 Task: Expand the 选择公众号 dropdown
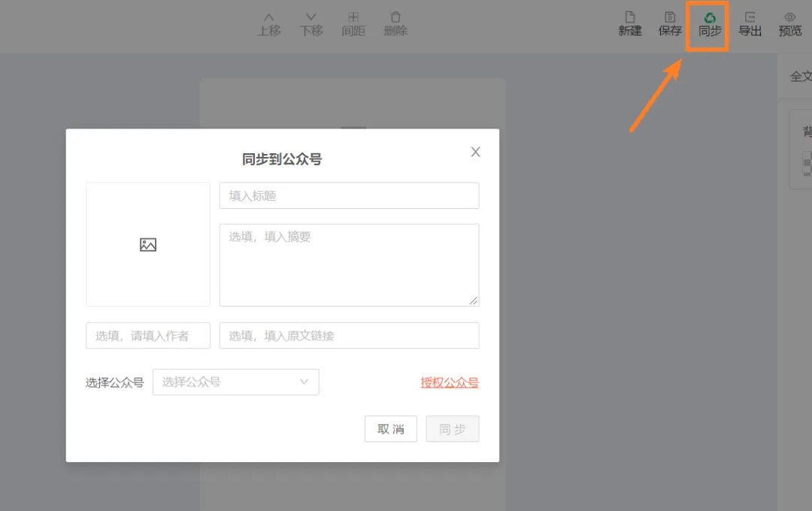point(235,382)
